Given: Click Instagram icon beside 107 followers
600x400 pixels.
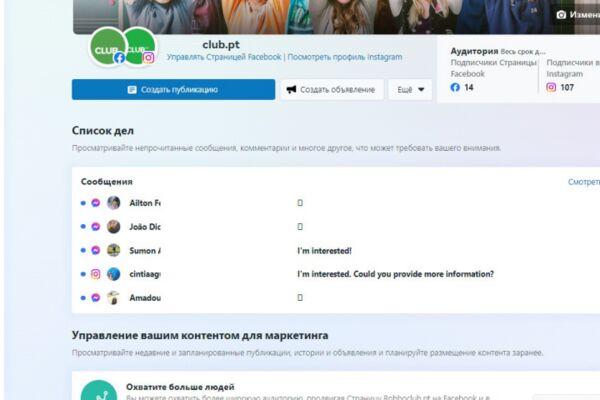Looking at the screenshot, I should tap(551, 87).
